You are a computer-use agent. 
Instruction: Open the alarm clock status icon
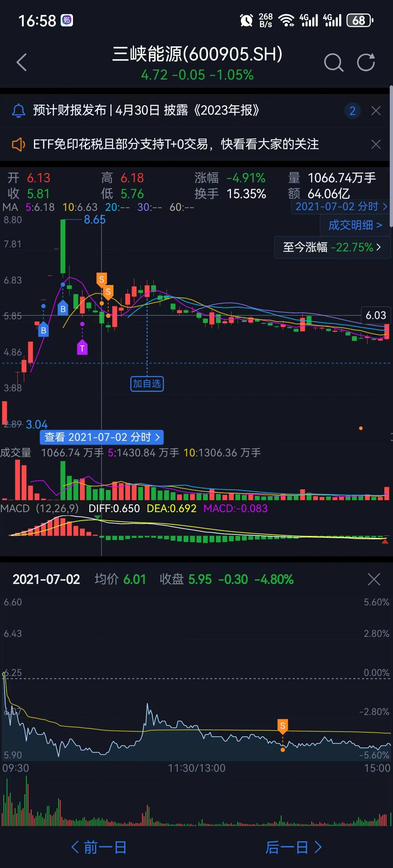pyautogui.click(x=246, y=20)
